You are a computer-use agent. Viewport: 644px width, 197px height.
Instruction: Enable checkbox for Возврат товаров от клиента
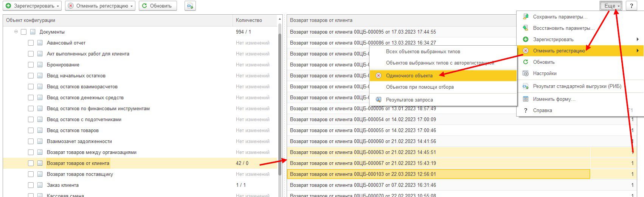[x=31, y=163]
